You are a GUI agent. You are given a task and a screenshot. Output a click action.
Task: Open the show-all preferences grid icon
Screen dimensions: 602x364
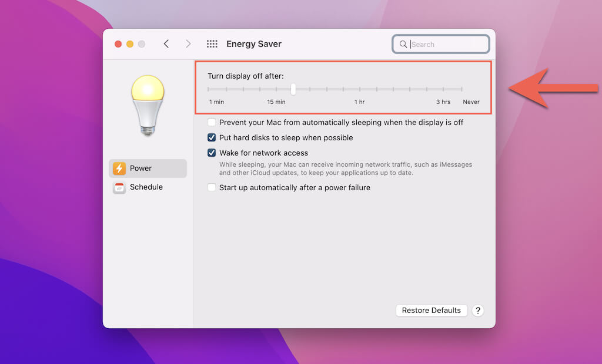point(212,44)
